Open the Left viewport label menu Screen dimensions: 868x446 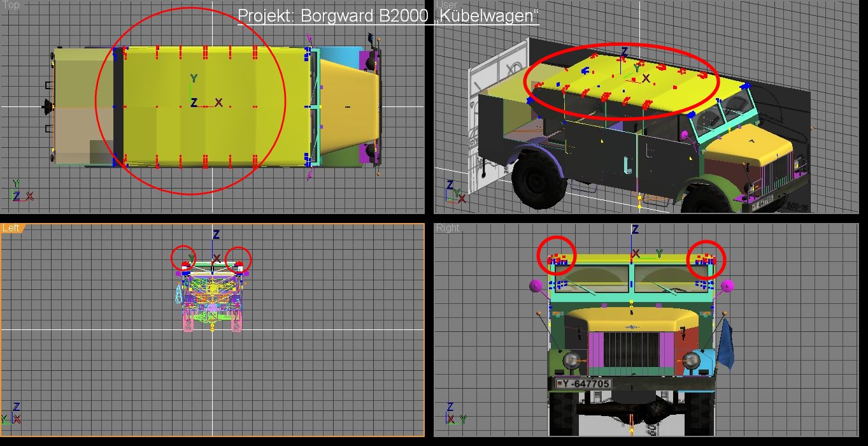click(11, 228)
